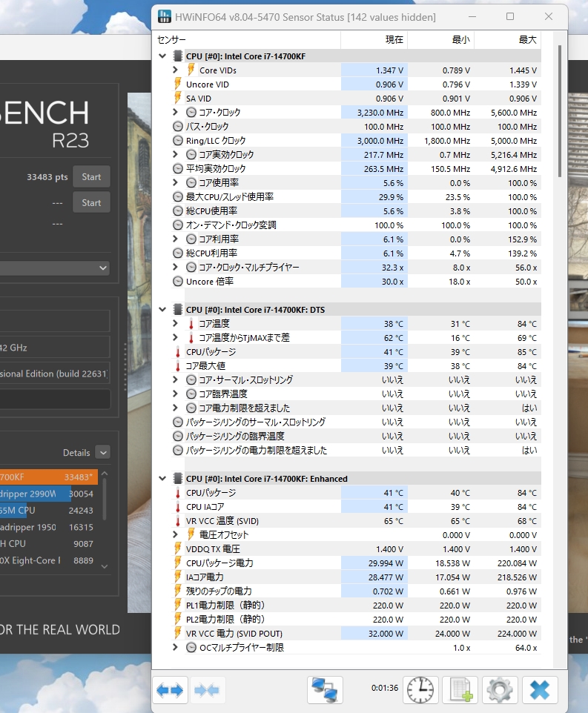Click the VR VCC 電力 lightning icon
This screenshot has width=588, height=713.
(x=178, y=633)
